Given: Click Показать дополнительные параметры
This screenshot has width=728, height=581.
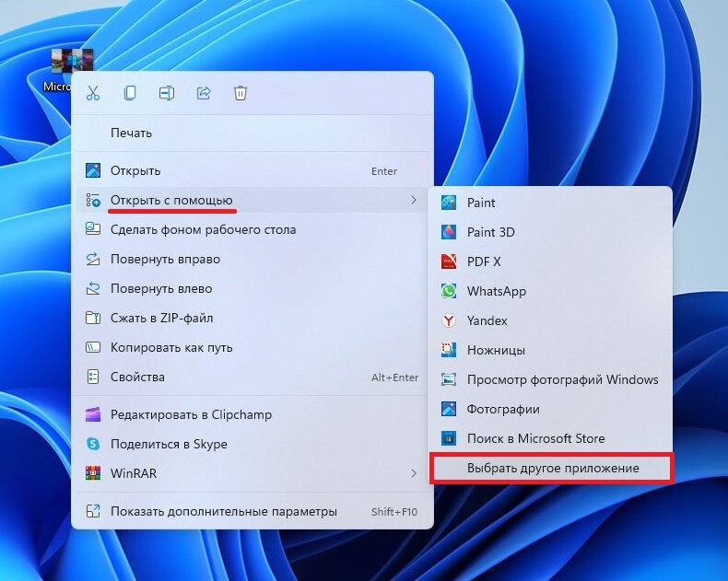Looking at the screenshot, I should point(252,511).
